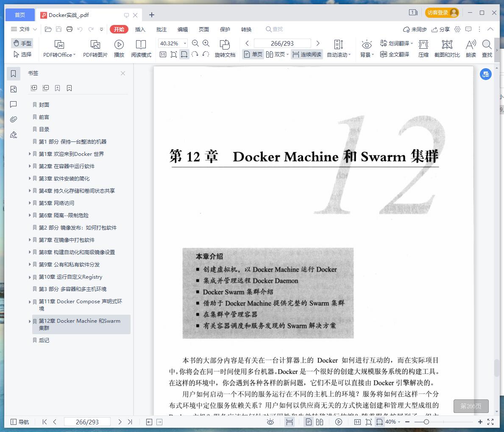504x432 pixels.
Task: Switch to the selection tool (选择)
Action: 22,54
